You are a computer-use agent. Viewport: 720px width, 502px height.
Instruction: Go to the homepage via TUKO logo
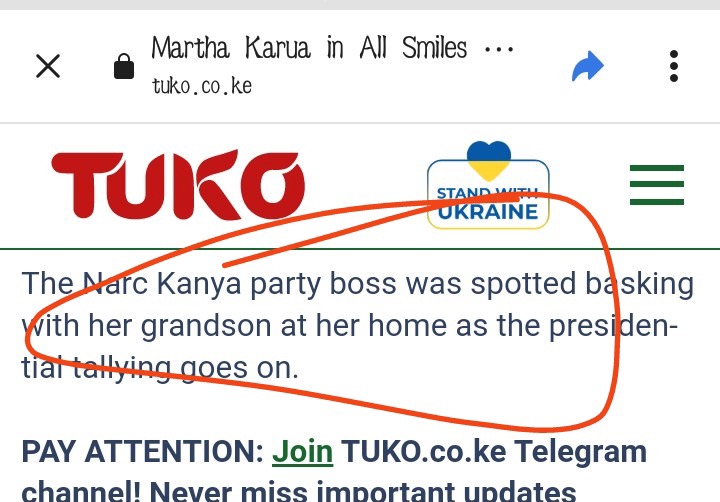(x=178, y=184)
